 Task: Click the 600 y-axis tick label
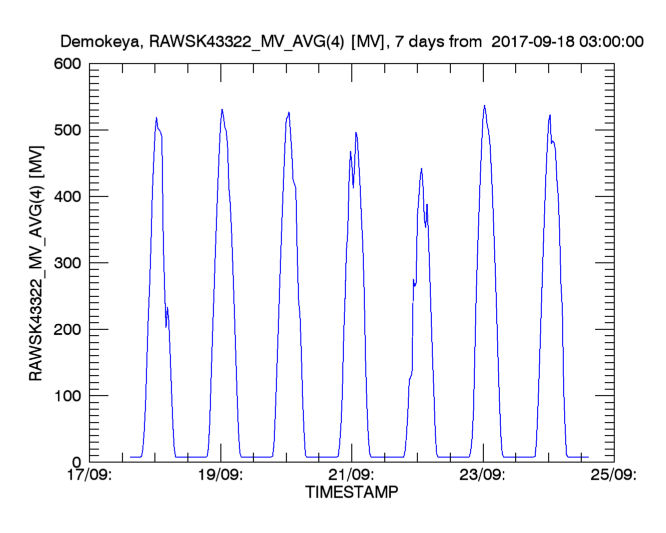(67, 64)
